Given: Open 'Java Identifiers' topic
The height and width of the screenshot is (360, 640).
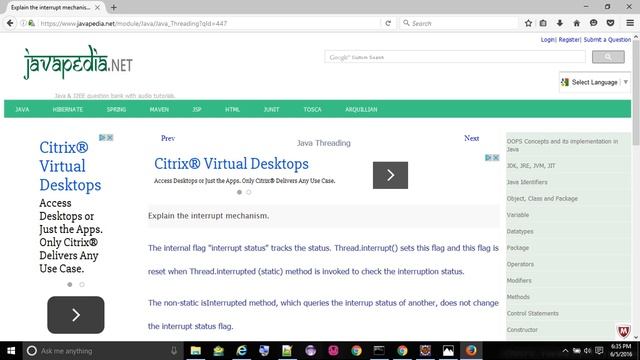Looking at the screenshot, I should (x=527, y=182).
